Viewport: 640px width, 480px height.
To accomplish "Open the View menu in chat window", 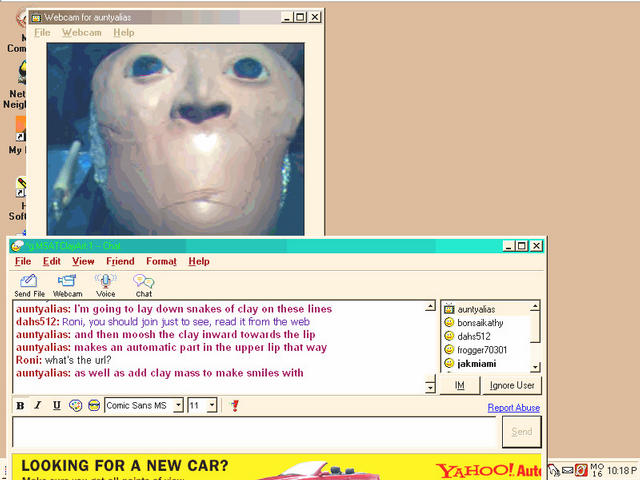I will [83, 261].
